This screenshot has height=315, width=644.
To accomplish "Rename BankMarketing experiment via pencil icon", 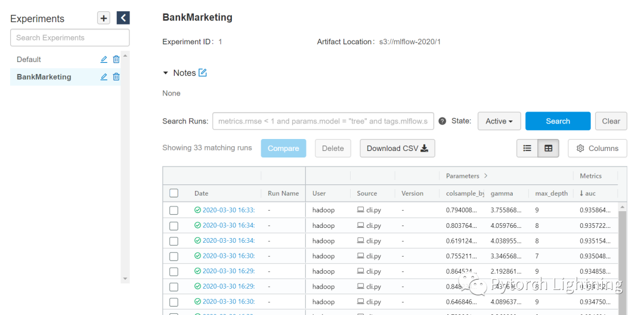I will [104, 77].
